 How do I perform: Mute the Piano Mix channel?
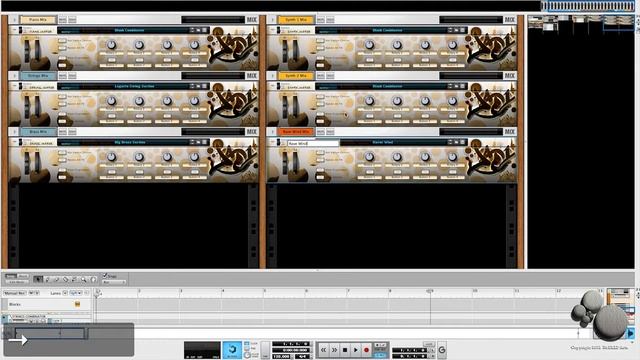coord(62,20)
